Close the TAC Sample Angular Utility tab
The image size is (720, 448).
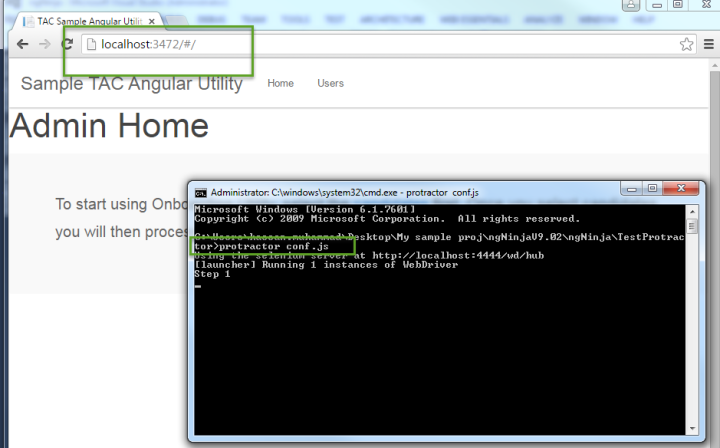pyautogui.click(x=152, y=22)
